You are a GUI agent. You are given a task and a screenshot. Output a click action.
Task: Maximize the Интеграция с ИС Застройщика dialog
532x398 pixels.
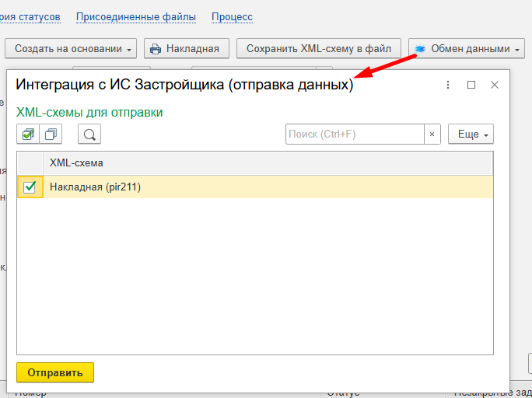click(x=471, y=86)
